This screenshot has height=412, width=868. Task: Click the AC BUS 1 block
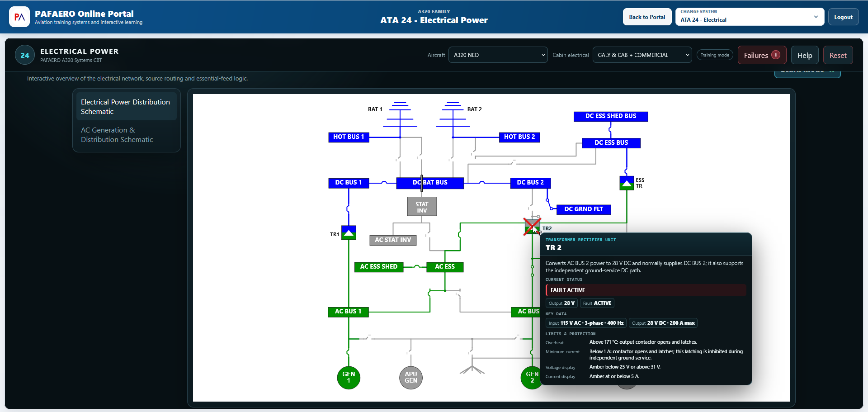pos(348,312)
